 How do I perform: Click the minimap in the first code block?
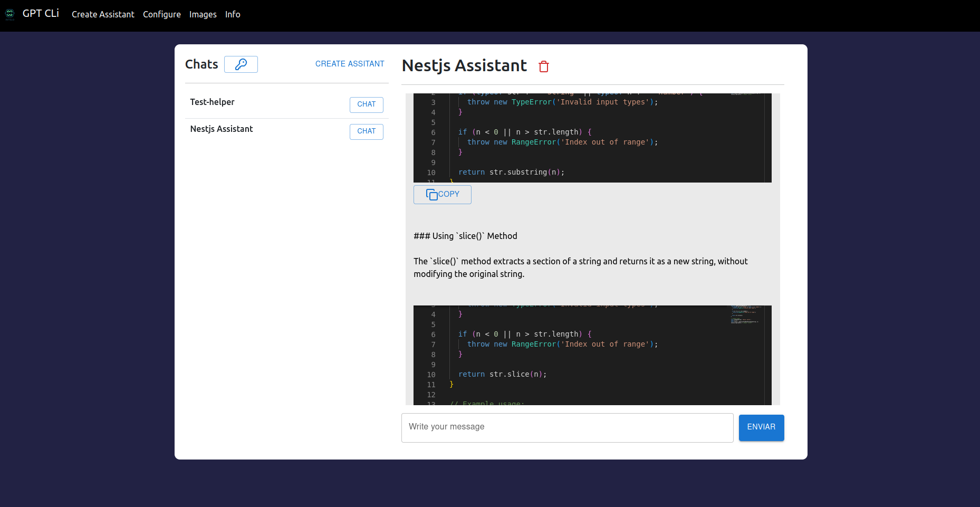[746, 95]
